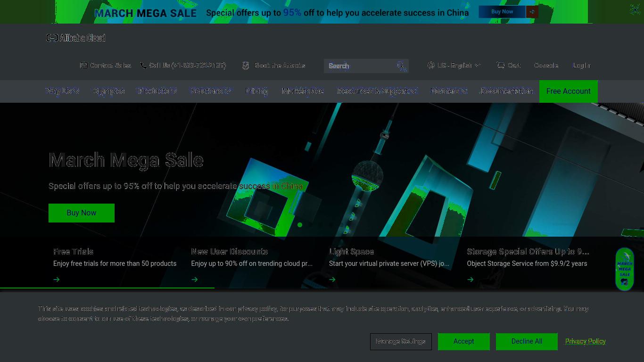The height and width of the screenshot is (362, 644).
Task: Click the Block the Attacks shield icon
Action: 246,66
